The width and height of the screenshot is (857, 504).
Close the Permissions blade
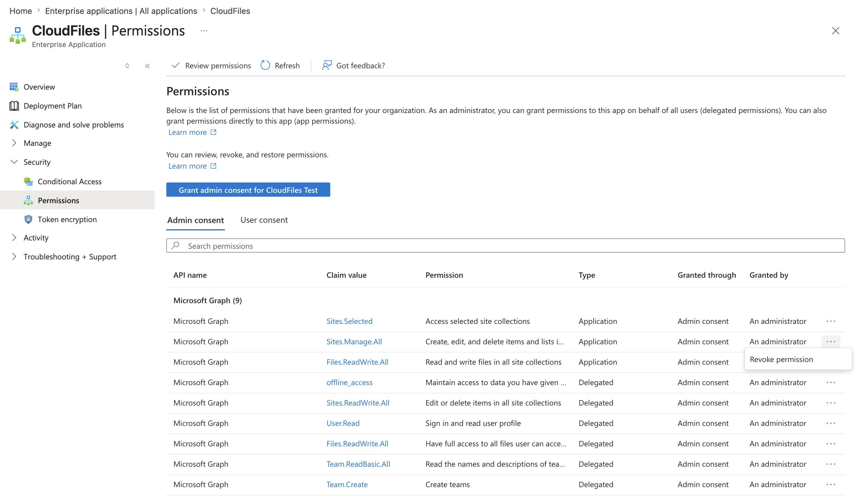pos(835,31)
